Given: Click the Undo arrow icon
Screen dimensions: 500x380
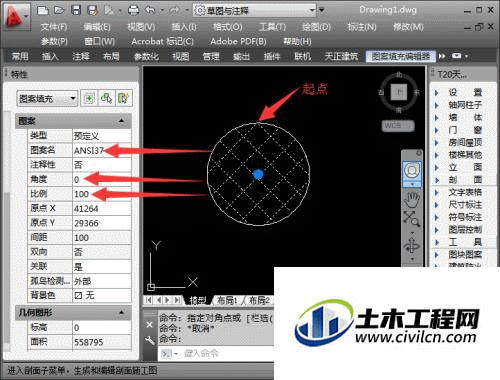Looking at the screenshot, I should pyautogui.click(x=150, y=10).
